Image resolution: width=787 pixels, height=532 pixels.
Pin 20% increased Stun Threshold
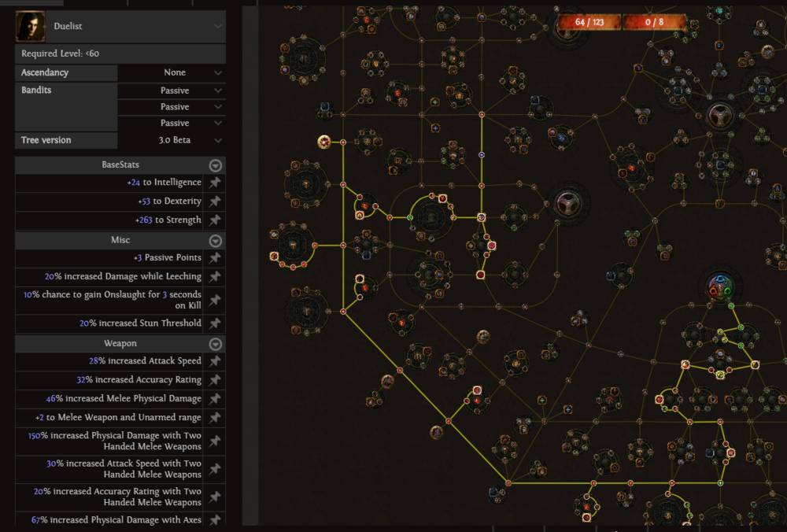point(215,323)
